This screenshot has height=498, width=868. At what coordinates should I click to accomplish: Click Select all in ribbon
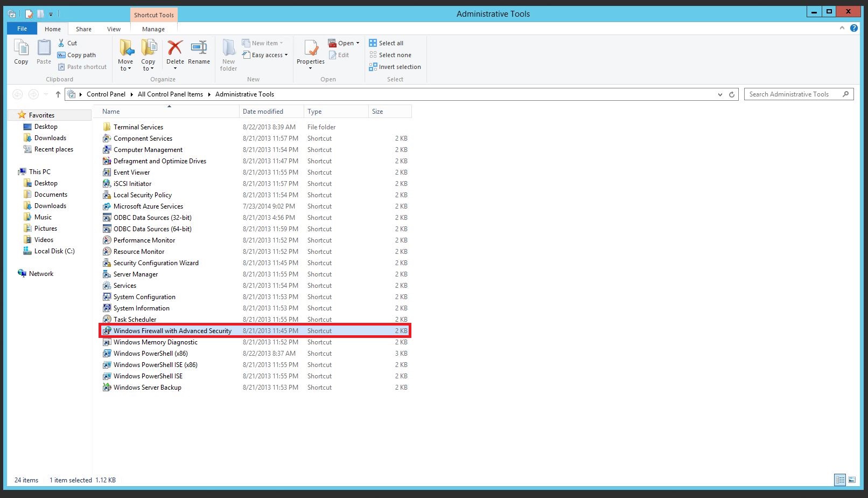click(x=386, y=43)
